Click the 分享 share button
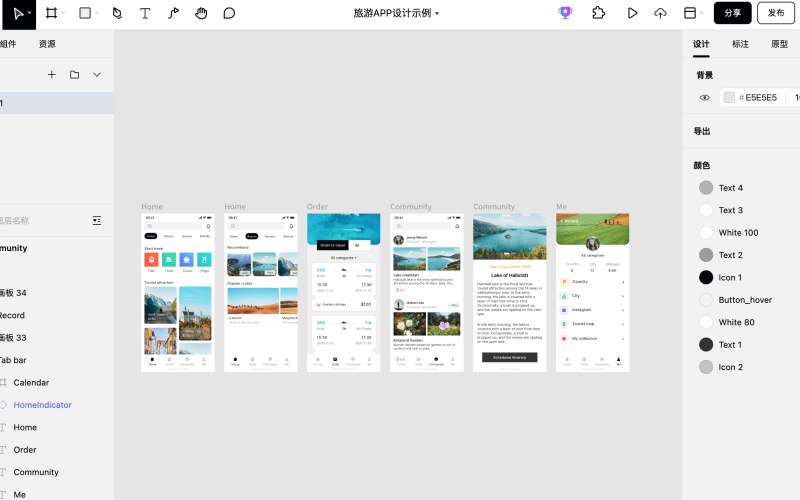Image resolution: width=800 pixels, height=500 pixels. pyautogui.click(x=733, y=13)
